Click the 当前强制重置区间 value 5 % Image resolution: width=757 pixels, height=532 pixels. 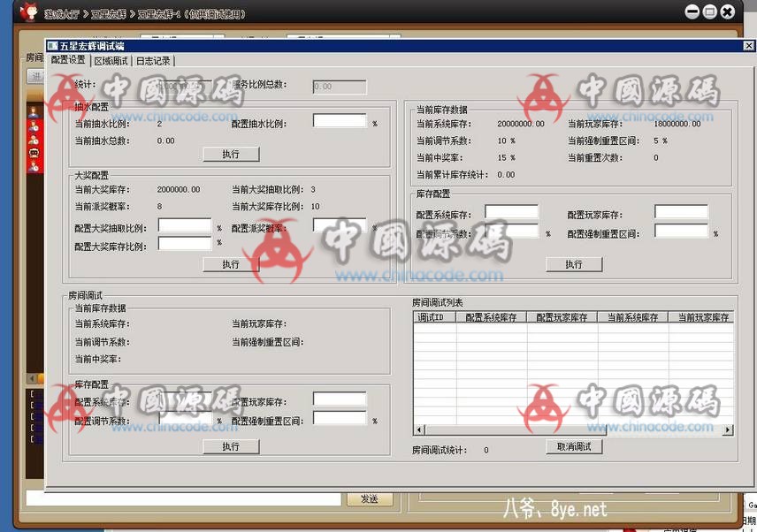pyautogui.click(x=661, y=141)
